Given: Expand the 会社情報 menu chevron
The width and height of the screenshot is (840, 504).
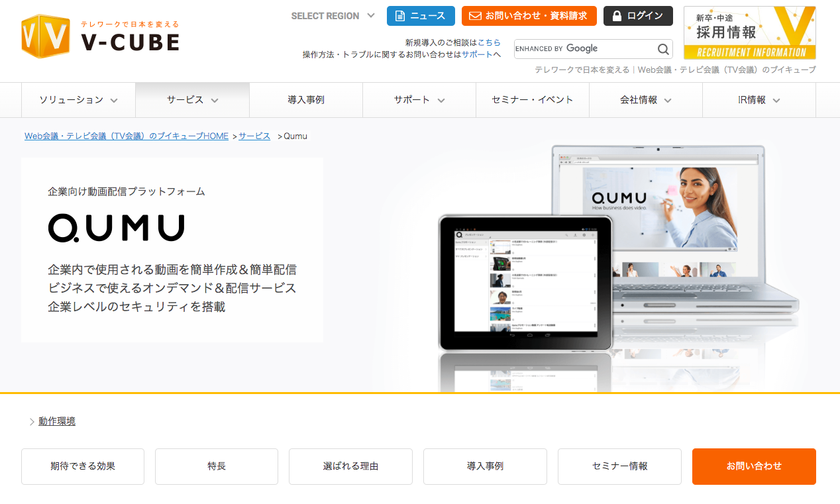Looking at the screenshot, I should (668, 101).
